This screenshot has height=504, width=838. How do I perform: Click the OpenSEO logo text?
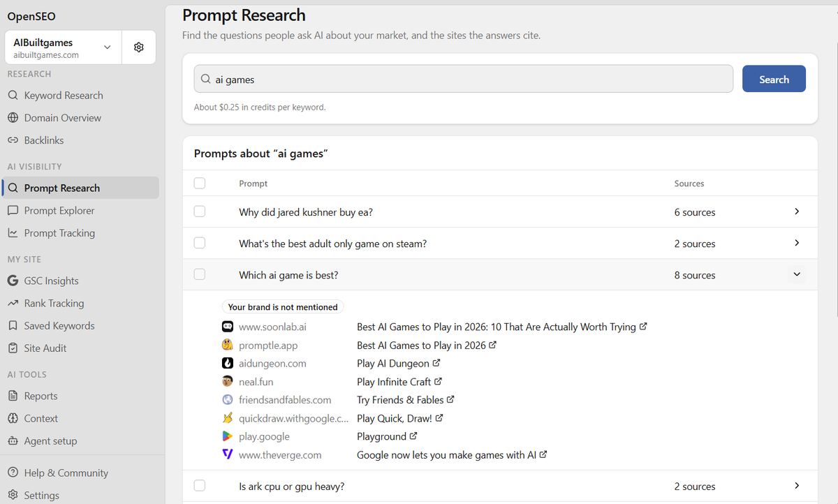point(31,15)
